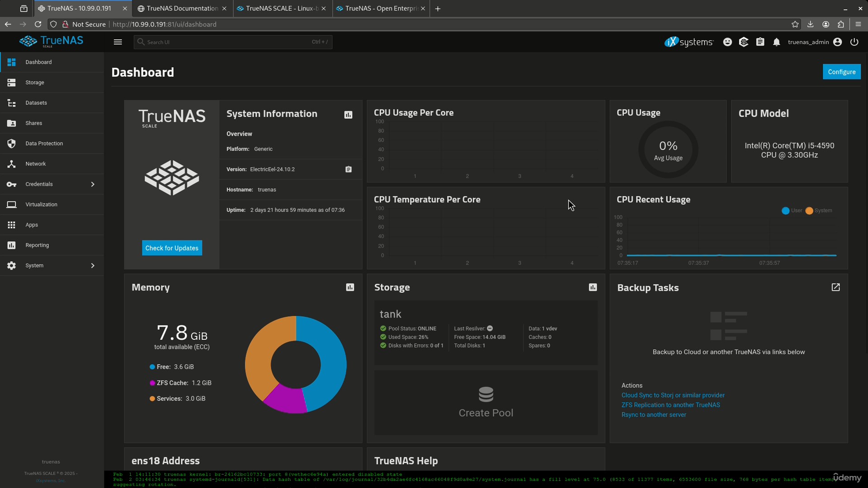Click into the Search UI field
868x488 pixels.
click(x=233, y=42)
